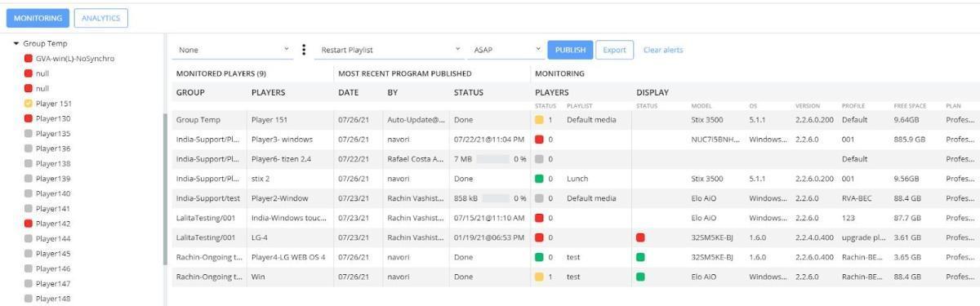Click the upgrade pl... profile cell
980x306 pixels.
pyautogui.click(x=864, y=237)
